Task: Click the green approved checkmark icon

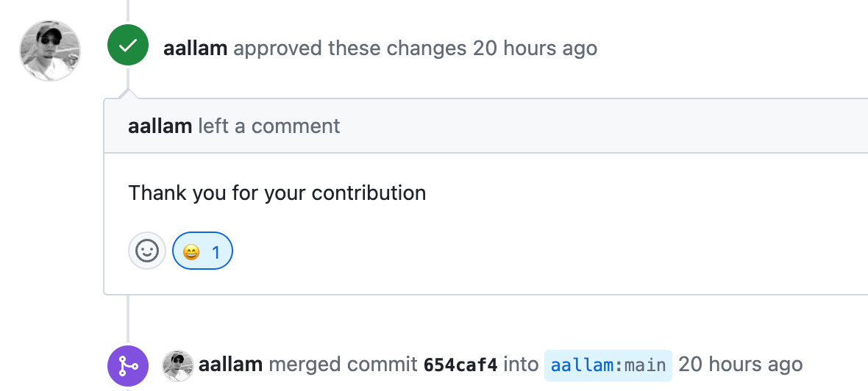Action: point(128,46)
